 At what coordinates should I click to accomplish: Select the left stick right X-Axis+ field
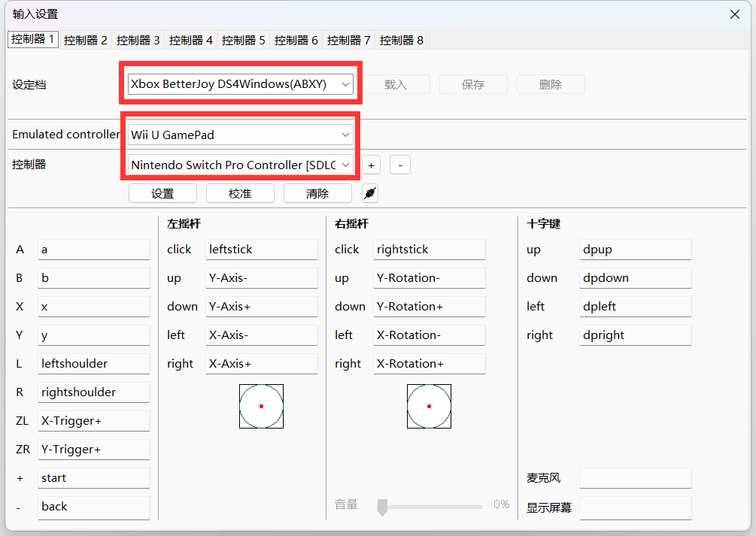point(262,364)
